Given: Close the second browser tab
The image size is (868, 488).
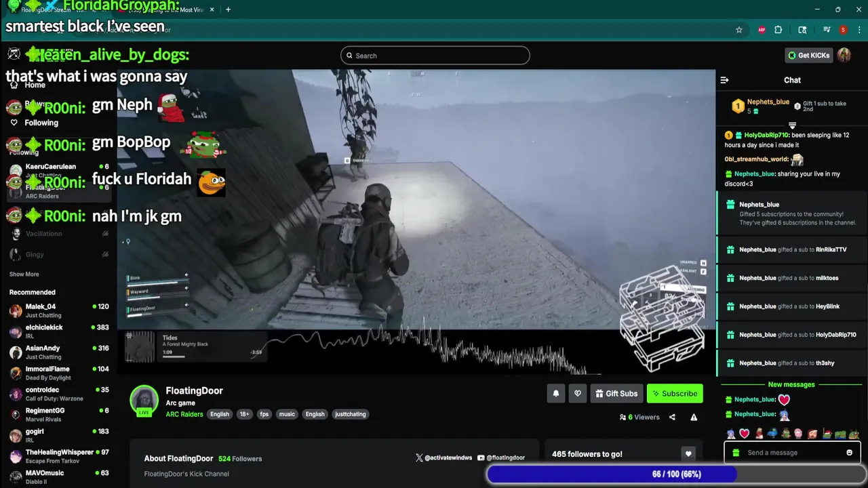Looking at the screenshot, I should 212,9.
